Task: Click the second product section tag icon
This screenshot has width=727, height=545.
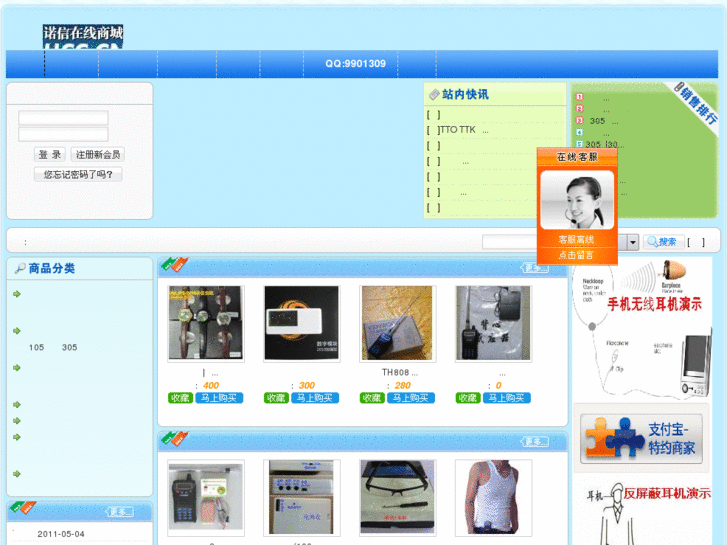Action: pyautogui.click(x=174, y=438)
